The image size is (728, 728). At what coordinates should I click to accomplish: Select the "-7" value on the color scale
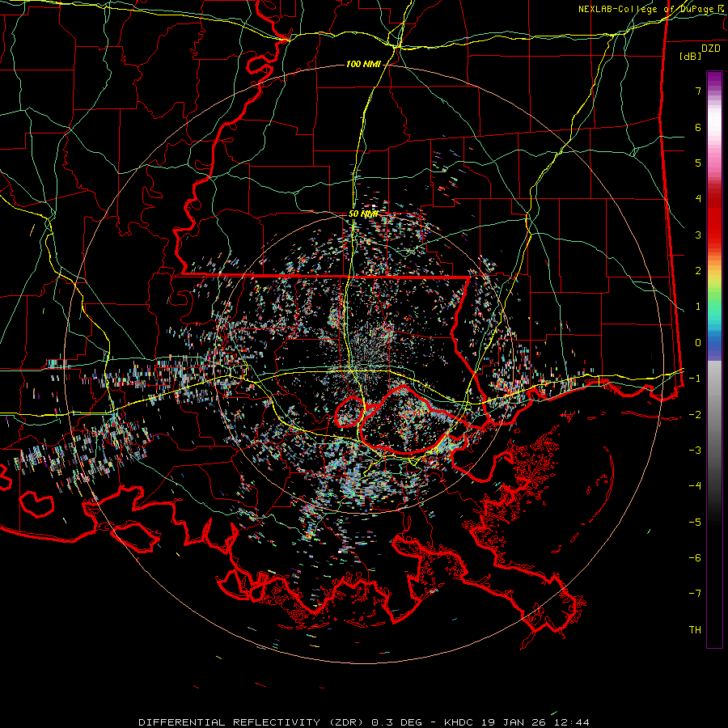tap(695, 594)
